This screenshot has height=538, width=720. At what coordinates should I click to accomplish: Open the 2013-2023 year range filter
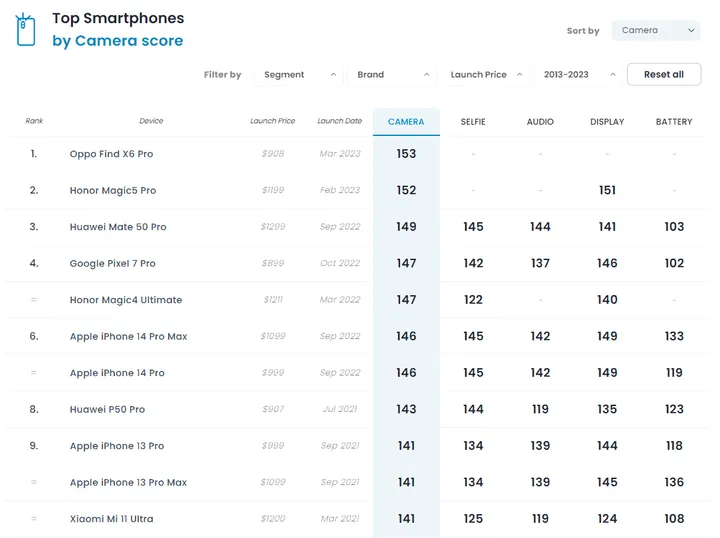coord(578,75)
